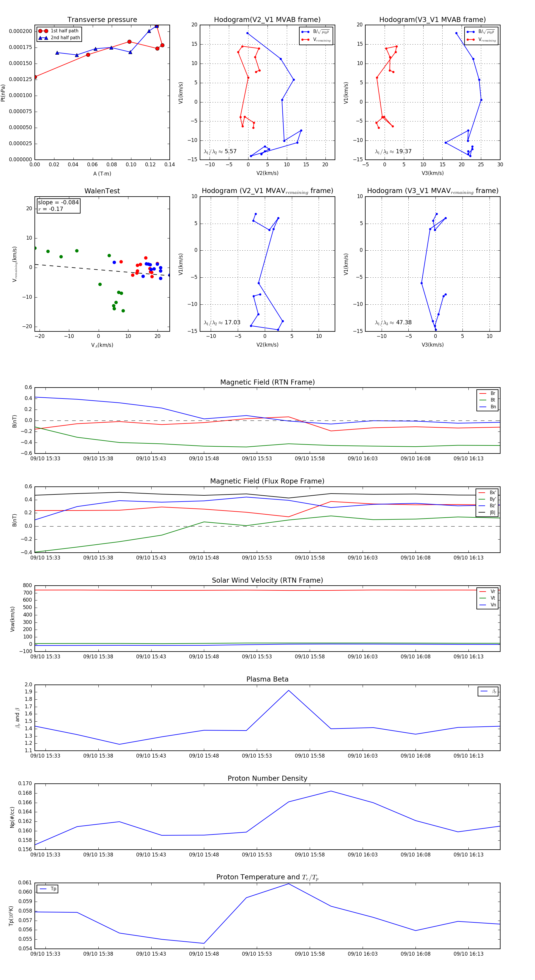Click the 'Vt' legend entry
Viewport: 535px width, 980px height.
click(x=487, y=598)
